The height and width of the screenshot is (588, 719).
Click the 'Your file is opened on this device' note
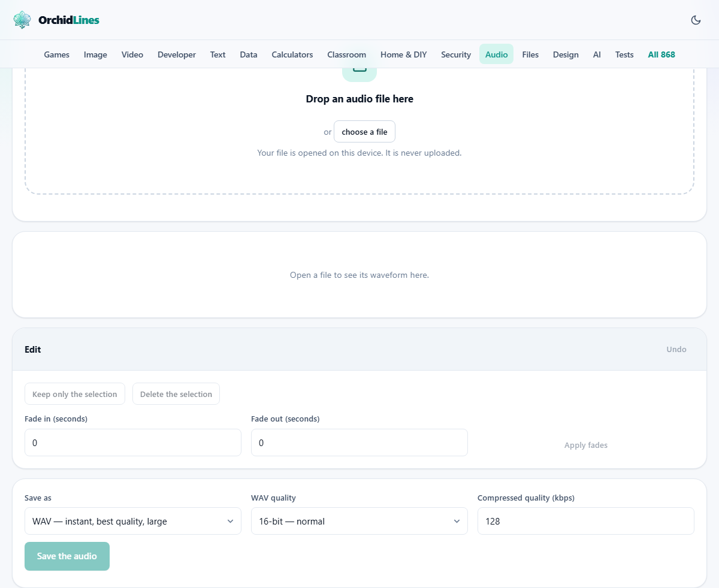pos(359,153)
